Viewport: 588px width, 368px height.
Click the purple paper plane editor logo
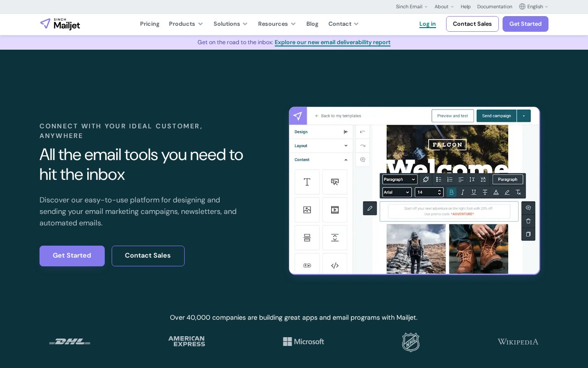(298, 116)
